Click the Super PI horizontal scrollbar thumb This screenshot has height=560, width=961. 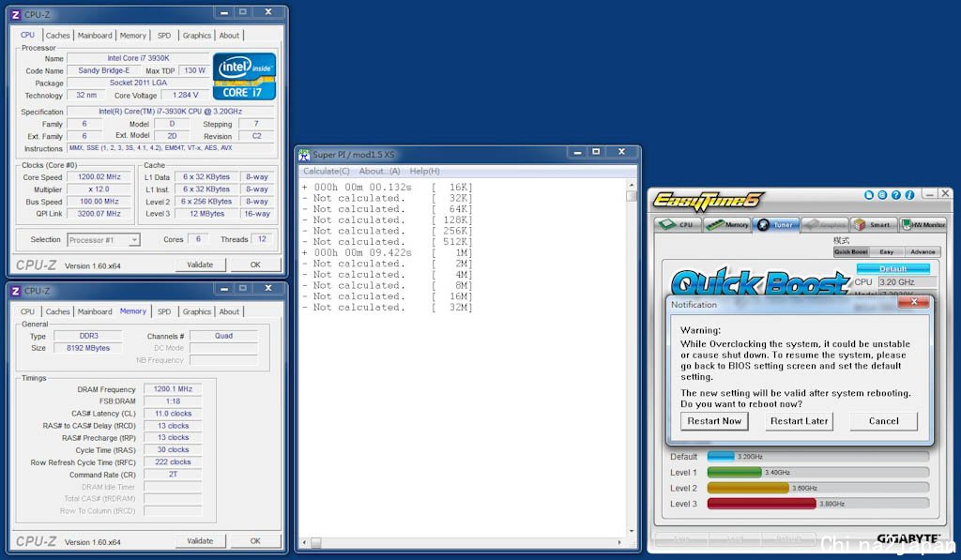[316, 542]
